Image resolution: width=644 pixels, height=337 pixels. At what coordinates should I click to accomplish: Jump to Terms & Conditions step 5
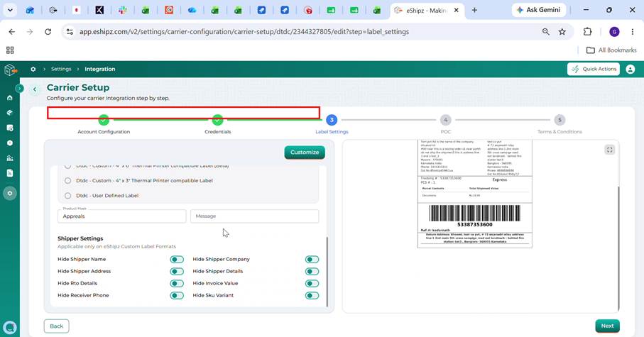tap(560, 120)
